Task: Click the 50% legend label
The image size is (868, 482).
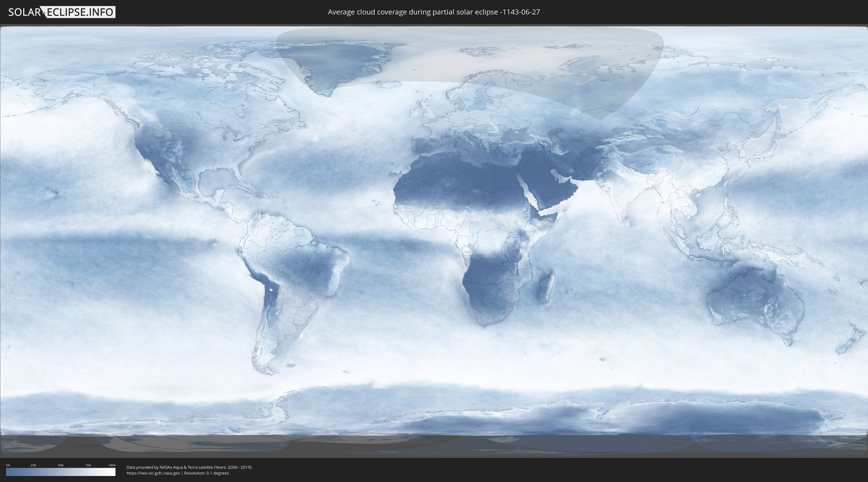Action: pyautogui.click(x=61, y=465)
